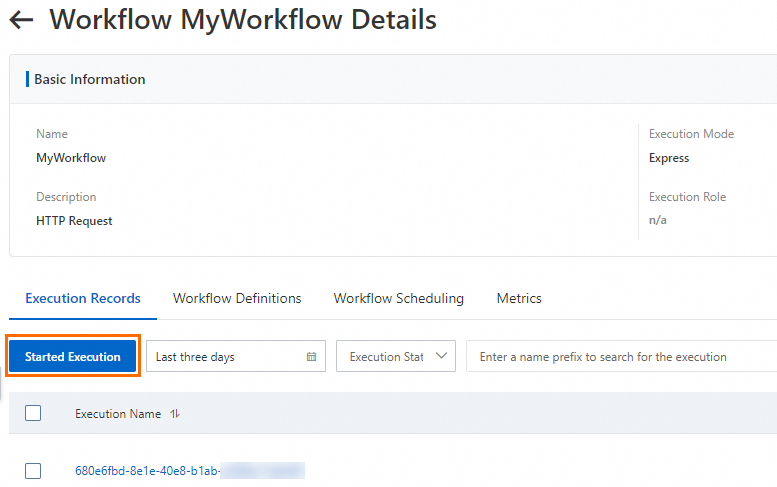777x487 pixels.
Task: Open the Workflow Scheduling tab
Action: [x=398, y=298]
